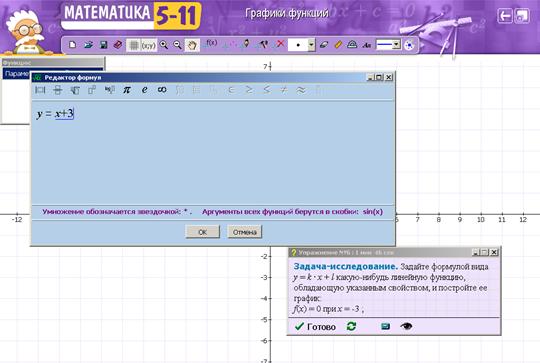Open a file with the folder icon

point(88,45)
